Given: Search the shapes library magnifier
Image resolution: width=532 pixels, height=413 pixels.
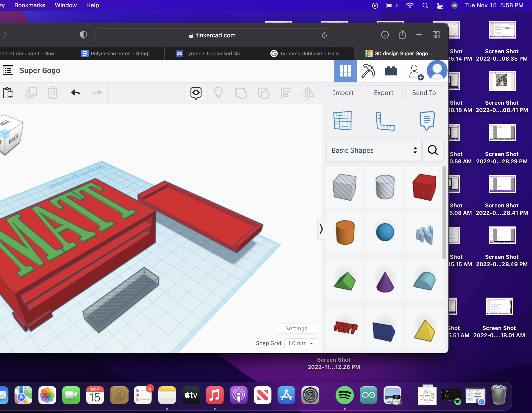Looking at the screenshot, I should [x=433, y=150].
